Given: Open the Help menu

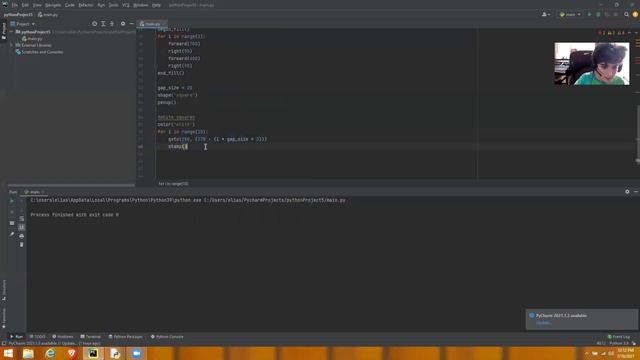Looking at the screenshot, I should (x=156, y=5).
